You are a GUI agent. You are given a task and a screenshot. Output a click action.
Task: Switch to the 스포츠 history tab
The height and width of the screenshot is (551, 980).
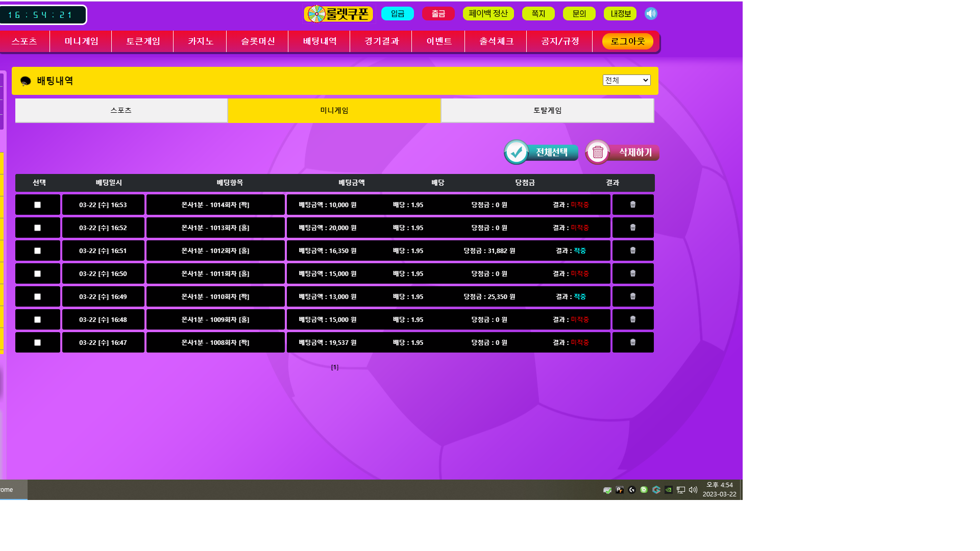coord(121,110)
